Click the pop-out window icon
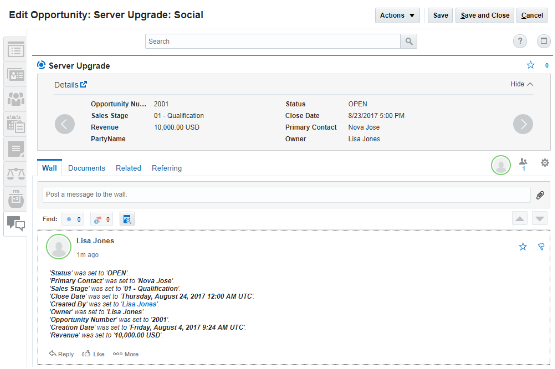 tap(544, 41)
